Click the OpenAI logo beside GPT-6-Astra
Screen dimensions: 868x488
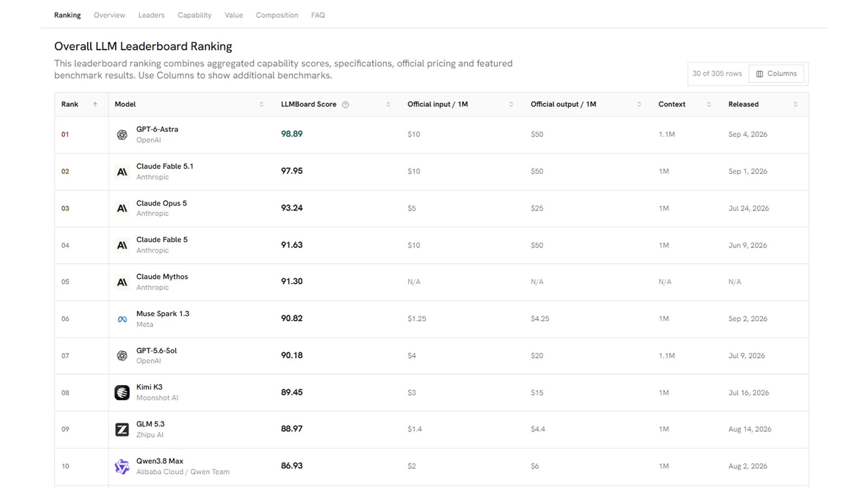click(122, 135)
